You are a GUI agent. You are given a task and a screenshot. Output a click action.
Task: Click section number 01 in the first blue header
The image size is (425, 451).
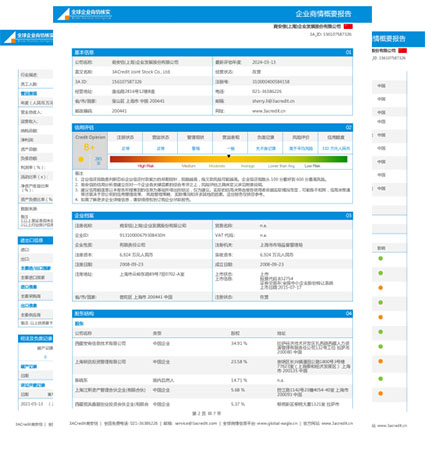tap(348, 52)
